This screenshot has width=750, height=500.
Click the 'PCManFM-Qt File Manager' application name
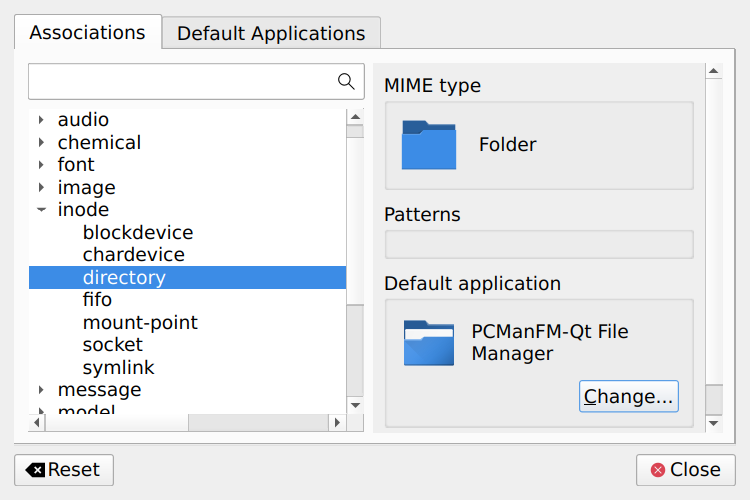[x=550, y=343]
